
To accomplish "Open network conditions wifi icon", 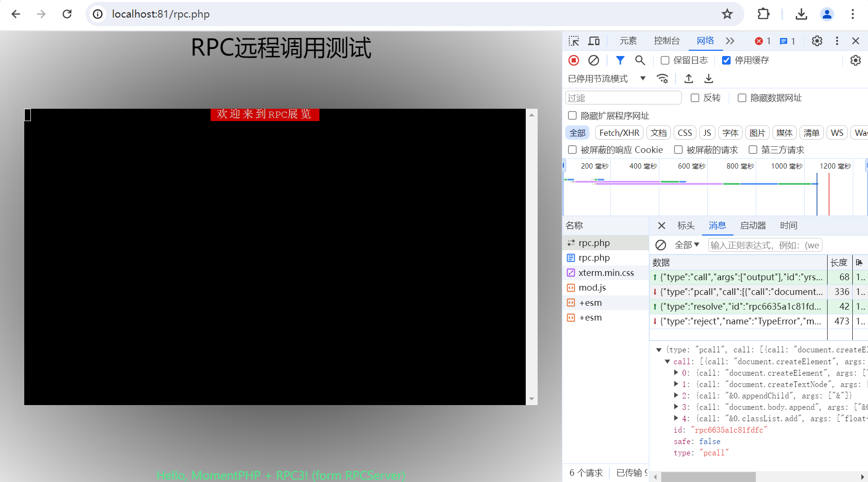I will 663,78.
